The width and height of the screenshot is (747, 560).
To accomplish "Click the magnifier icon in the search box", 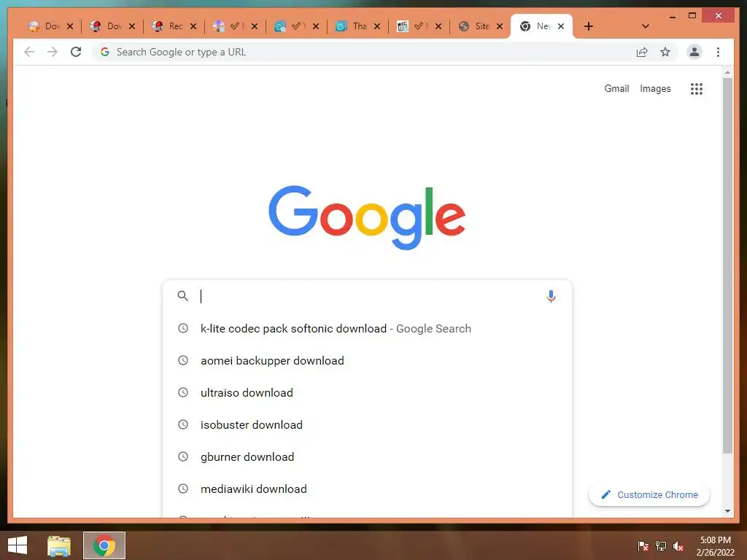I will (x=182, y=296).
